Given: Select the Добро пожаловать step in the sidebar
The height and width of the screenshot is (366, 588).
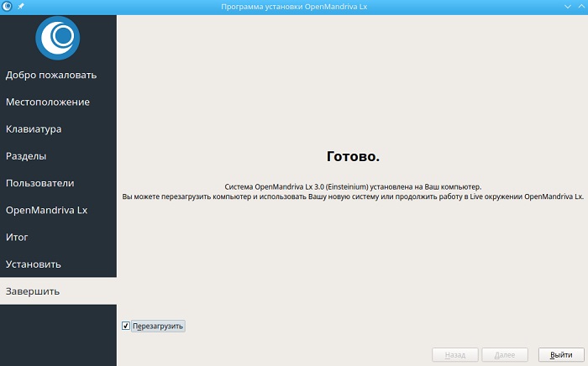Looking at the screenshot, I should click(58, 75).
